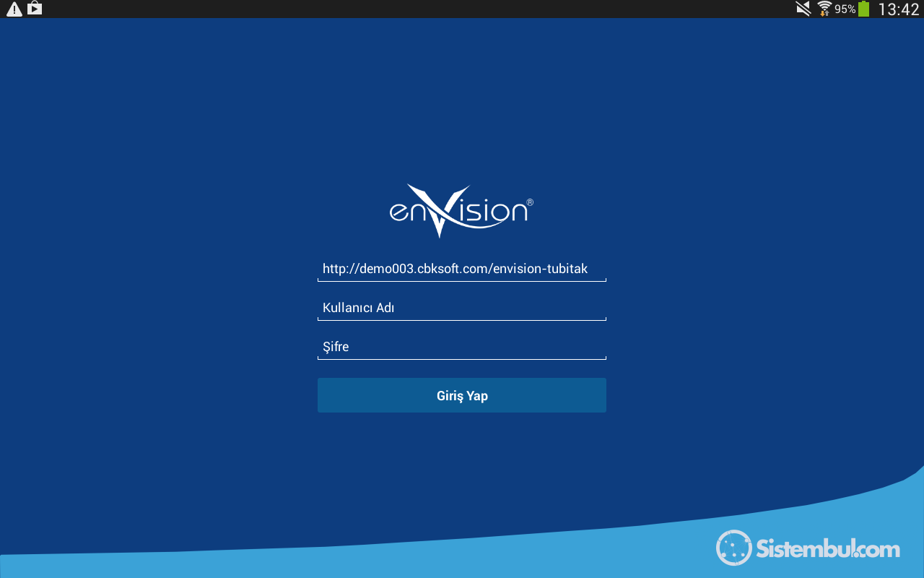Focus the Kullanıcı Adı username field
This screenshot has width=924, height=578.
[x=462, y=308]
